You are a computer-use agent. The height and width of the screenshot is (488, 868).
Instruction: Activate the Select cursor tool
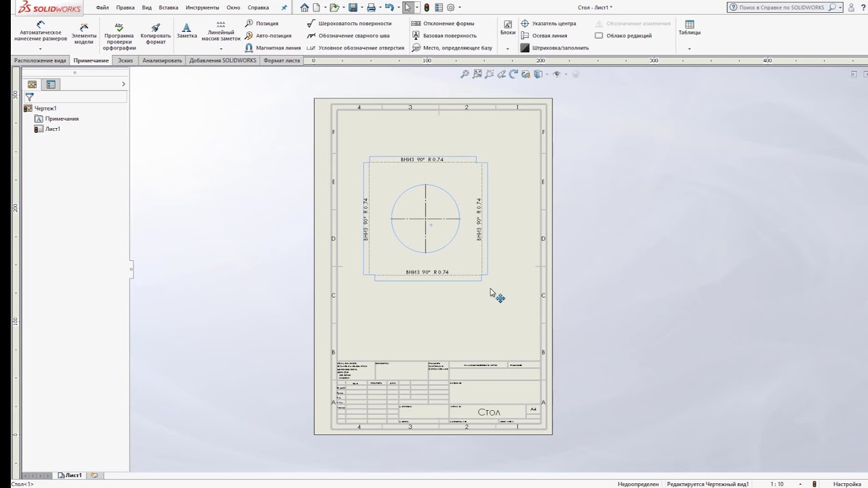coord(408,7)
